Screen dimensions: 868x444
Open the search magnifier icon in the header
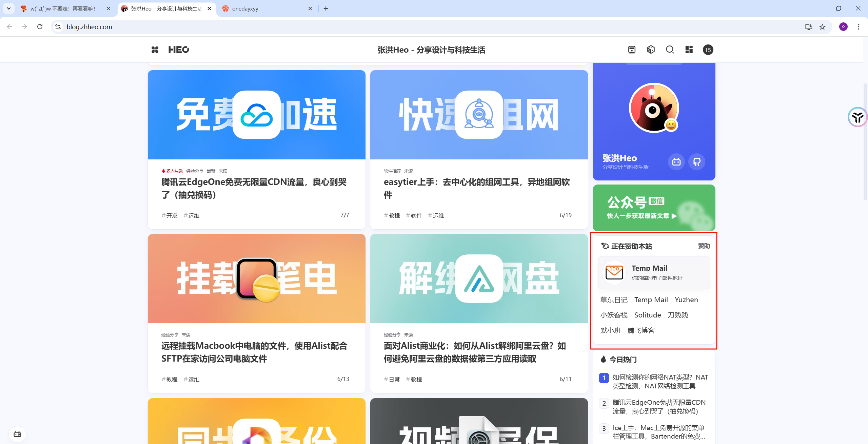[670, 50]
